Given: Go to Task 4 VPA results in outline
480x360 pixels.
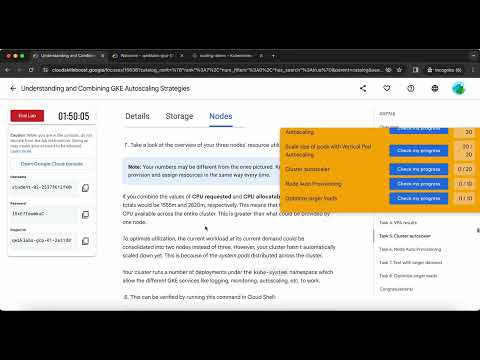Looking at the screenshot, I should click(398, 222).
